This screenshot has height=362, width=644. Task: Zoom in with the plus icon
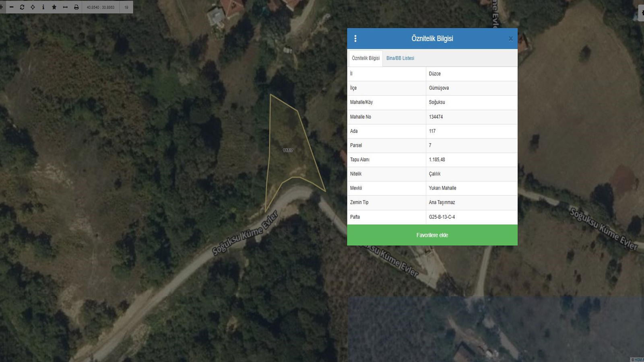pyautogui.click(x=2, y=7)
